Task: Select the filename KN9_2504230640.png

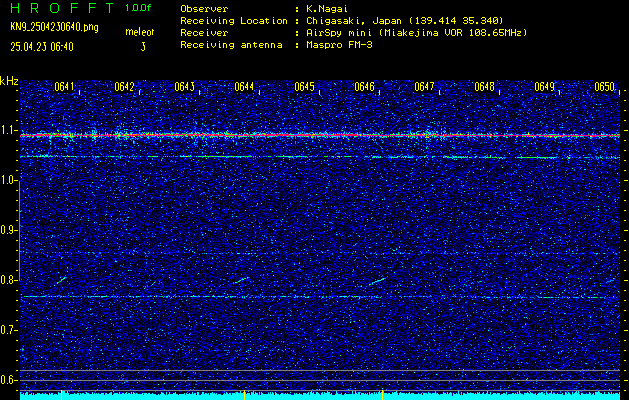Action: [54, 27]
